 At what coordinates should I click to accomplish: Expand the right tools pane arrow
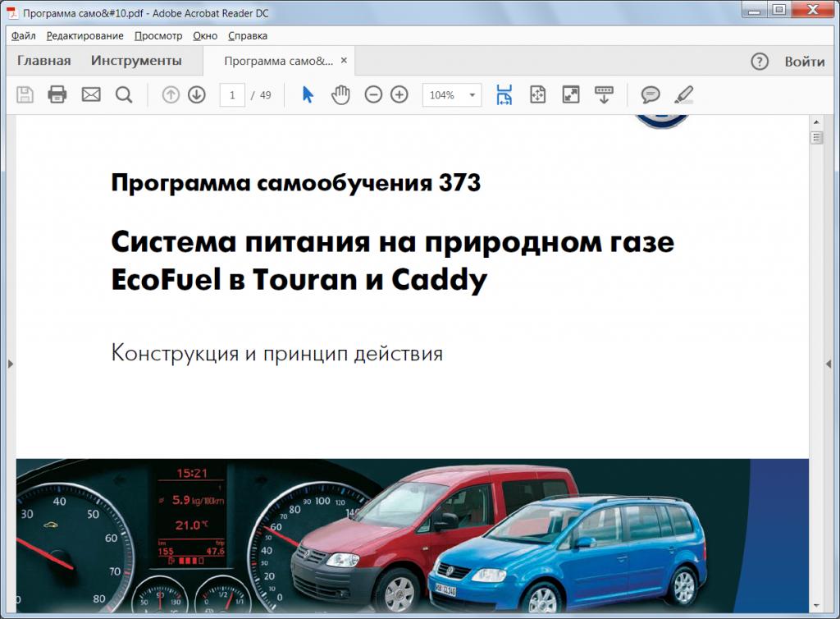click(829, 364)
